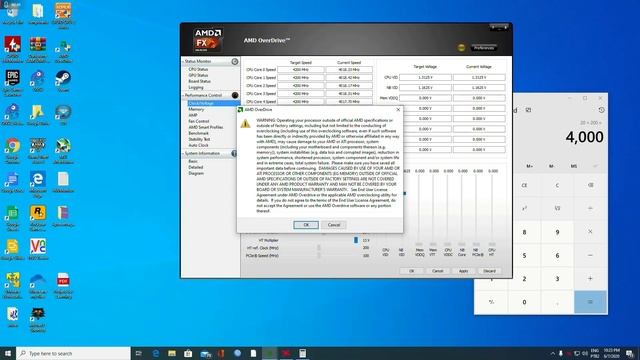640x360 pixels.
Task: Click the round yellow icon beside Preferences
Action: pos(461,48)
